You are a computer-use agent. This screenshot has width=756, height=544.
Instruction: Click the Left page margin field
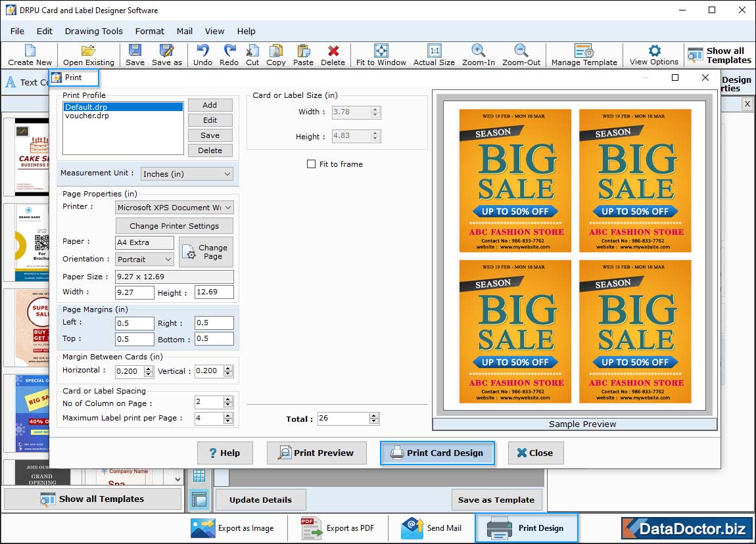click(x=135, y=323)
